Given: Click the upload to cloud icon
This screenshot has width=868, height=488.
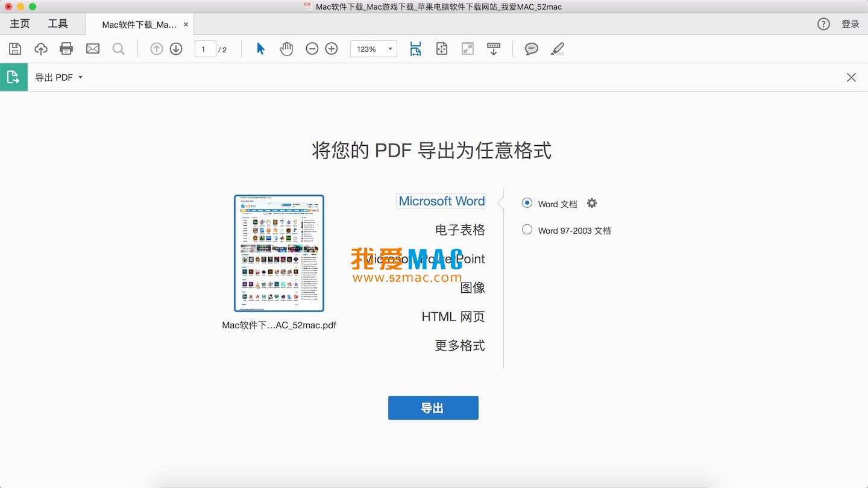Looking at the screenshot, I should coord(41,49).
